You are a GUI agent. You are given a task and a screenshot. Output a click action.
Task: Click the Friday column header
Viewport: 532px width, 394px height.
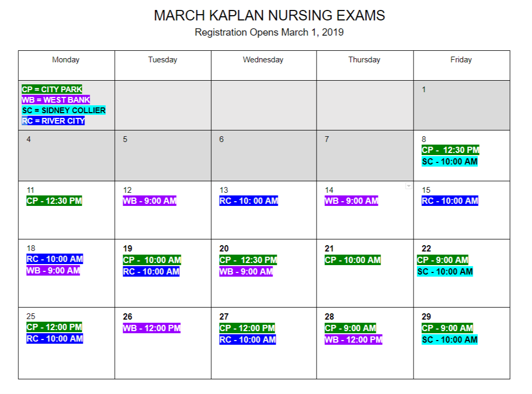click(x=461, y=60)
